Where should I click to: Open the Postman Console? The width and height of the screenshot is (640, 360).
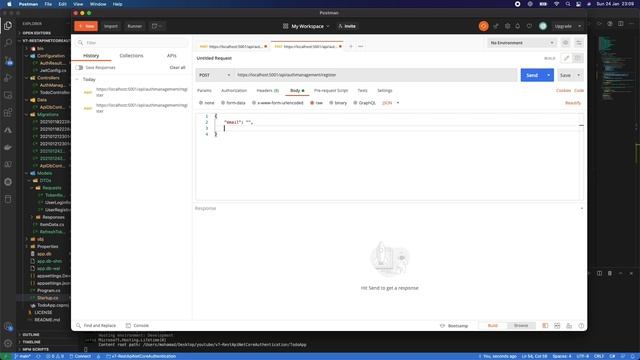point(137,326)
